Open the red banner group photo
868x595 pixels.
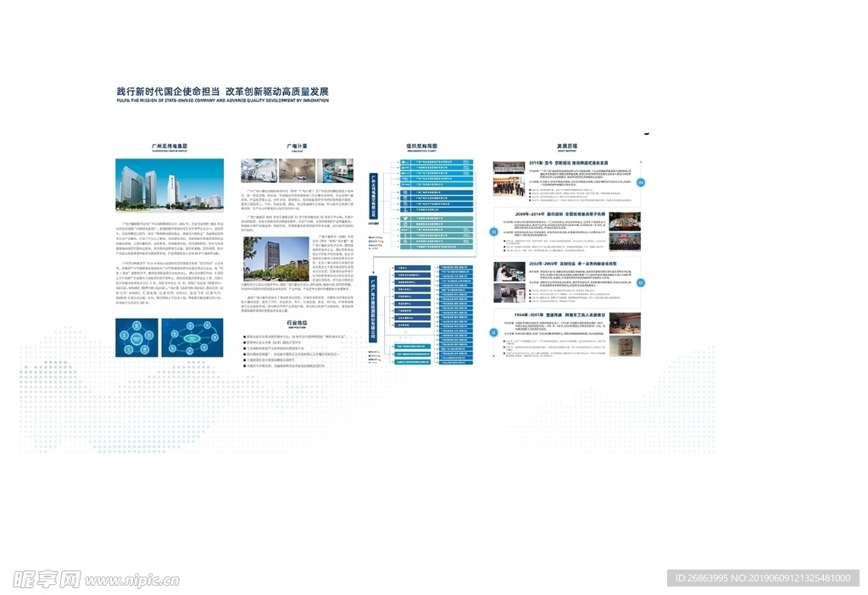click(x=625, y=242)
